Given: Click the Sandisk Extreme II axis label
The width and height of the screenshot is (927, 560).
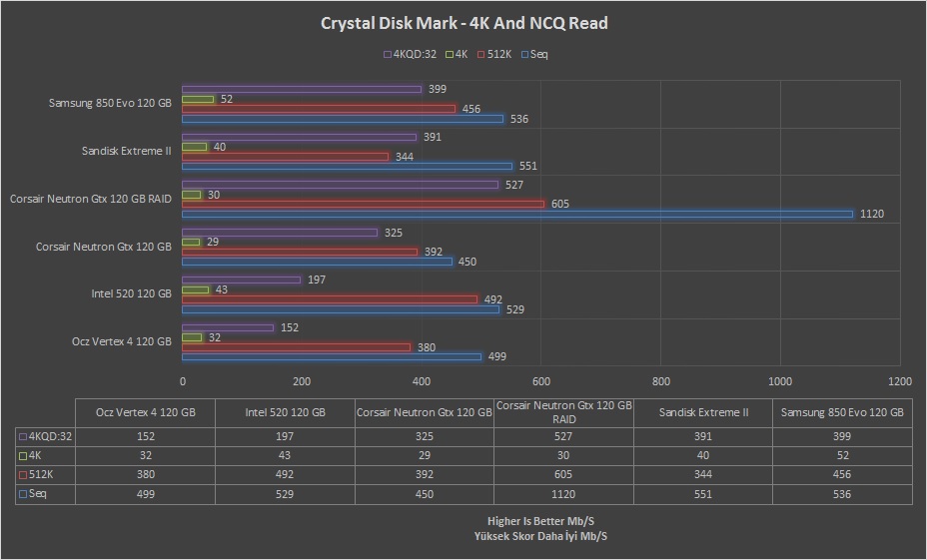Looking at the screenshot, I should 127,151.
